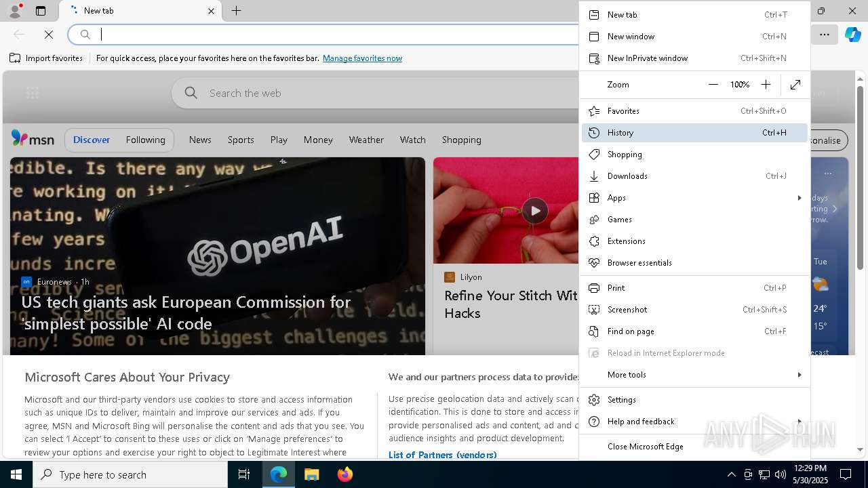The width and height of the screenshot is (868, 488).
Task: Open Extensions from menu
Action: click(x=694, y=241)
